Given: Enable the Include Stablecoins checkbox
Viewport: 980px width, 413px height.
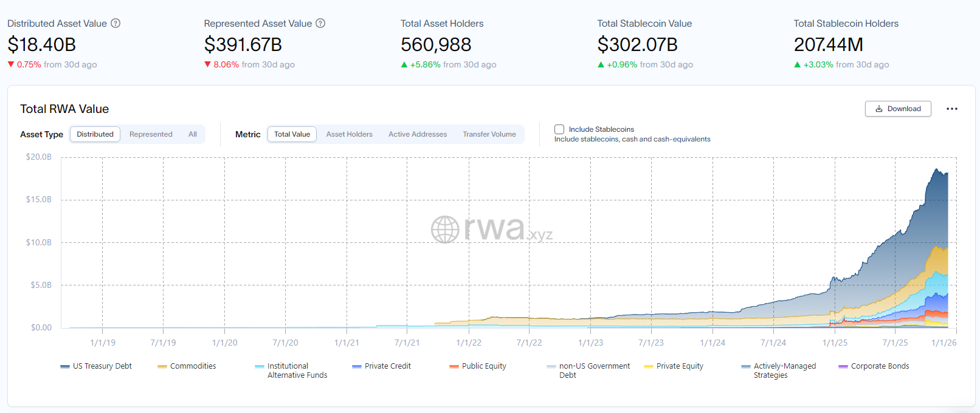Looking at the screenshot, I should tap(559, 129).
